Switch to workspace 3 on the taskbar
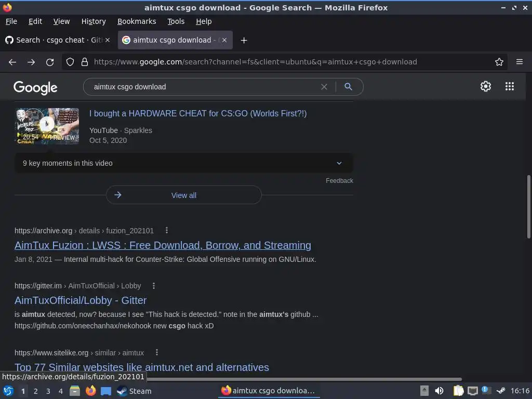The height and width of the screenshot is (399, 532). pos(48,391)
